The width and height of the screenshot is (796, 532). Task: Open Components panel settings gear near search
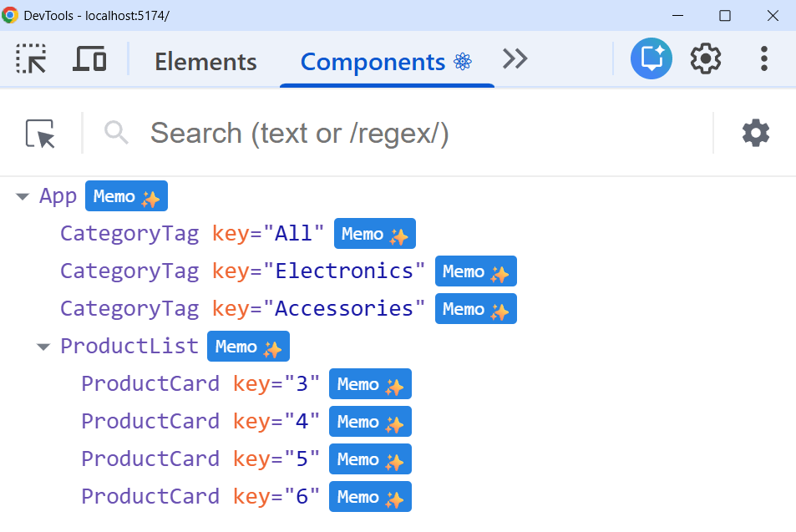pos(755,133)
